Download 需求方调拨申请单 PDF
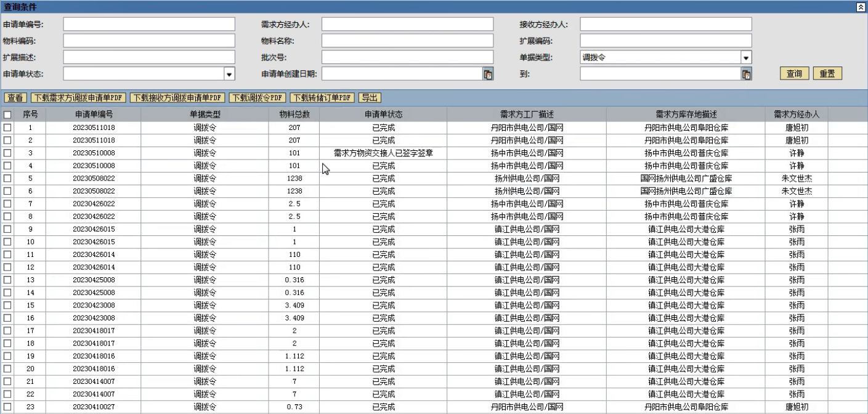Viewport: 868px width, 414px height. [78, 98]
